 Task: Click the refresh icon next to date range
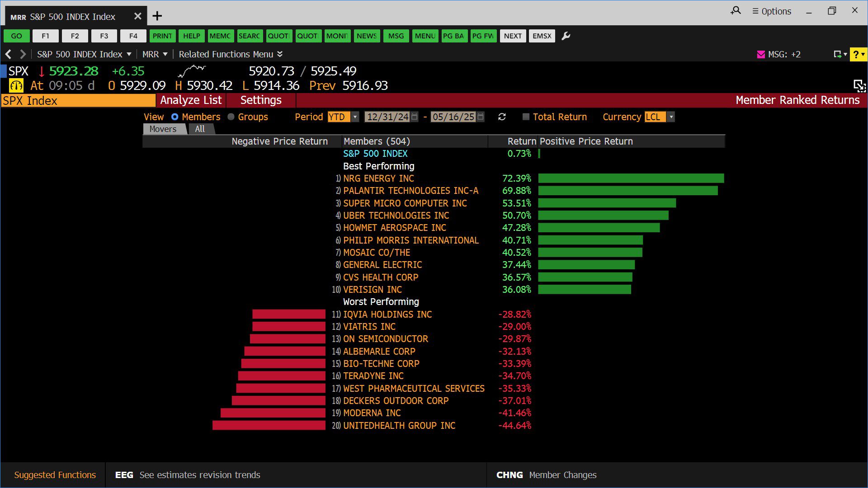502,117
